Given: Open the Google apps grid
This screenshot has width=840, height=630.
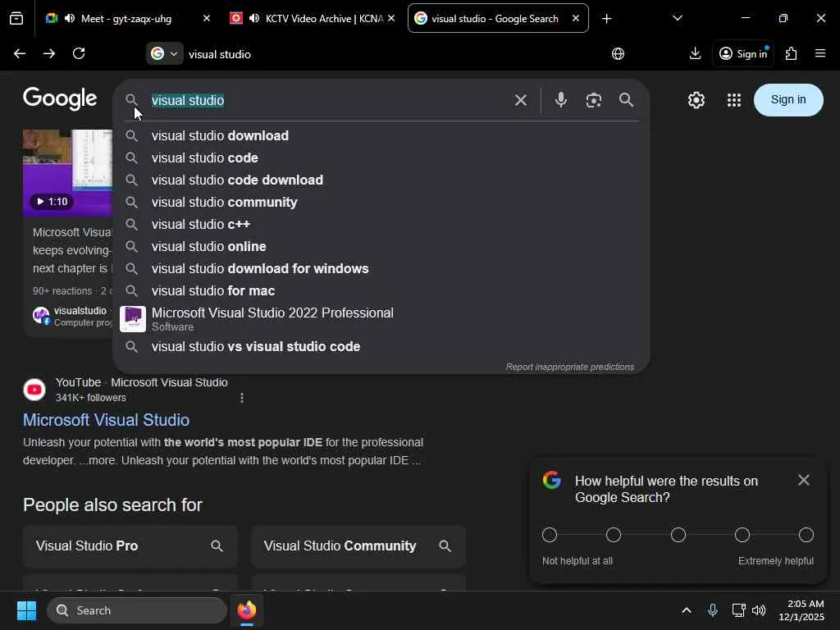Looking at the screenshot, I should tap(734, 100).
